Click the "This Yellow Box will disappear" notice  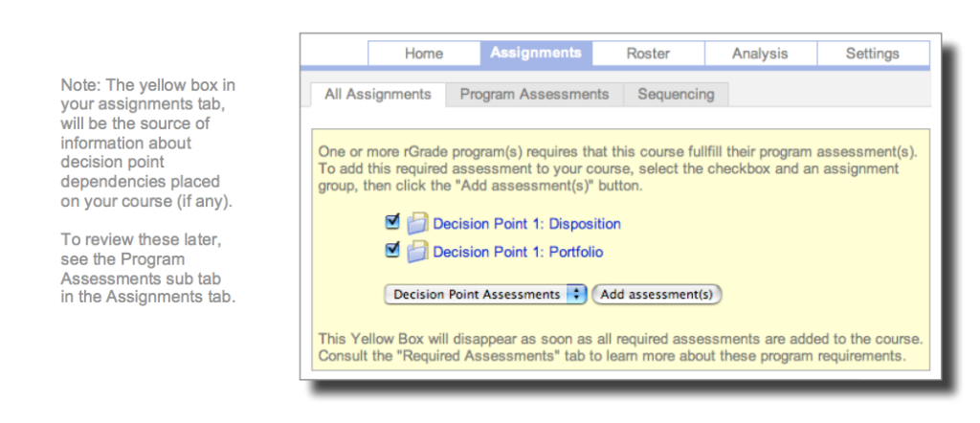(x=618, y=347)
